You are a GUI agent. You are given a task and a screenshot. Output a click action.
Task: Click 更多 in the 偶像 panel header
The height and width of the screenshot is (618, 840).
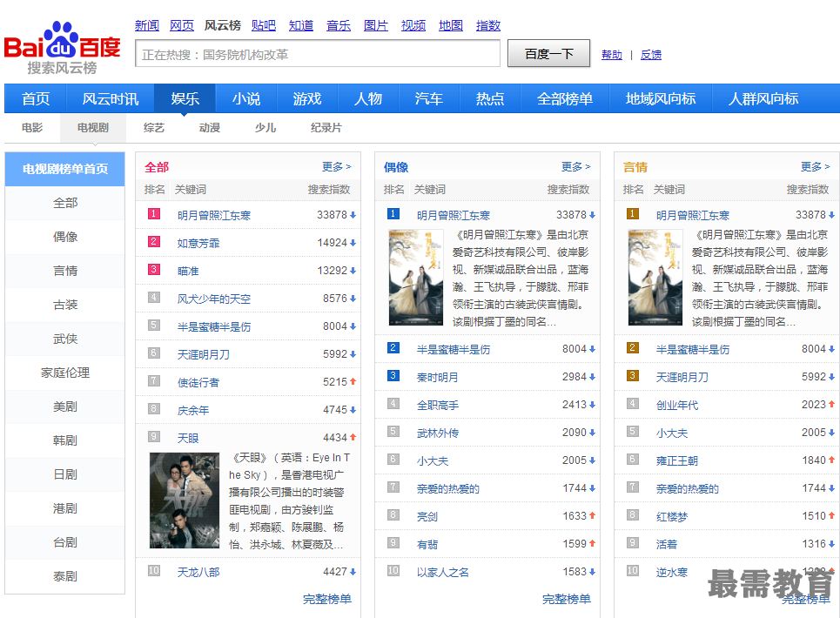click(x=576, y=166)
